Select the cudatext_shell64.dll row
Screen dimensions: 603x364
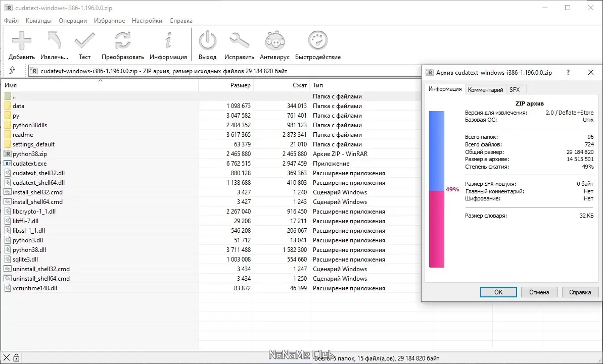tap(211, 183)
